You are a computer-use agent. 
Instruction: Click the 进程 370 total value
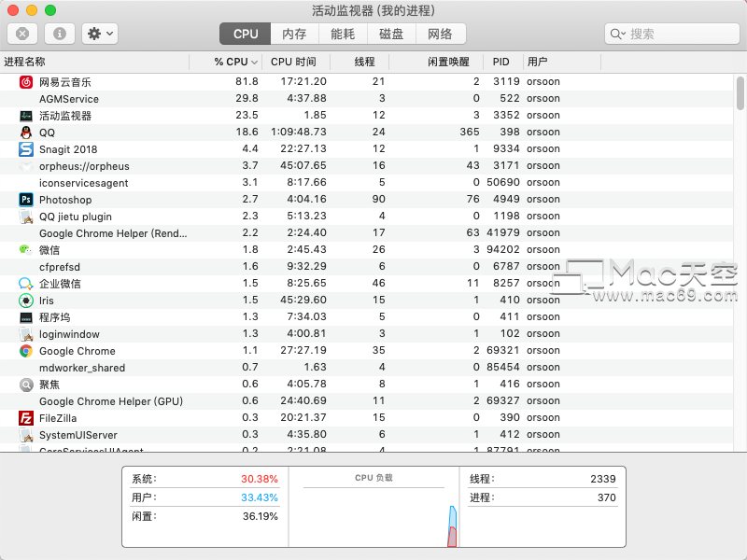(x=606, y=497)
